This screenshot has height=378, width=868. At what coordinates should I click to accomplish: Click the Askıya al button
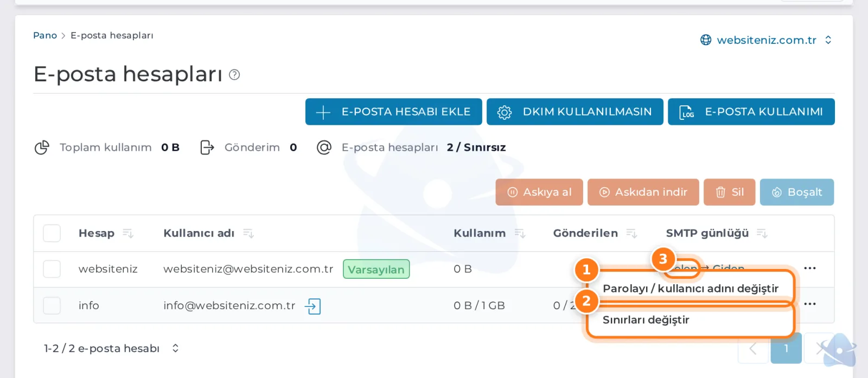(539, 192)
